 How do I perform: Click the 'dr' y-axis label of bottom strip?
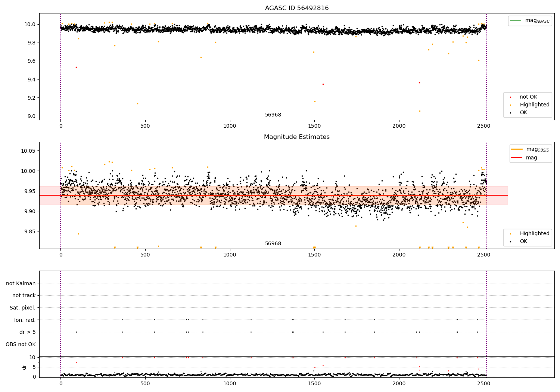(24, 367)
